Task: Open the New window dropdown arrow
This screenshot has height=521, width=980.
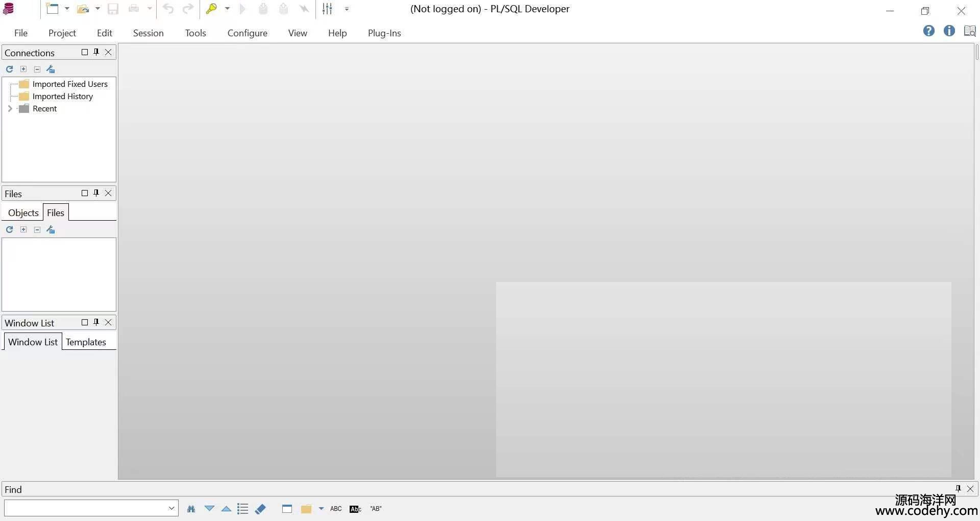Action: point(67,9)
